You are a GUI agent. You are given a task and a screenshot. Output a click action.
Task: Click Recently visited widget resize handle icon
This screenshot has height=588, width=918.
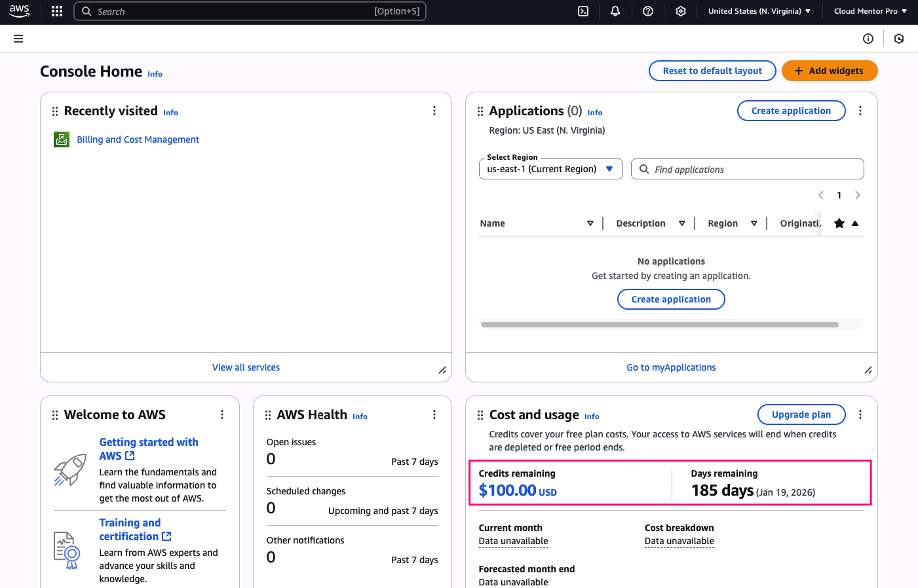442,370
